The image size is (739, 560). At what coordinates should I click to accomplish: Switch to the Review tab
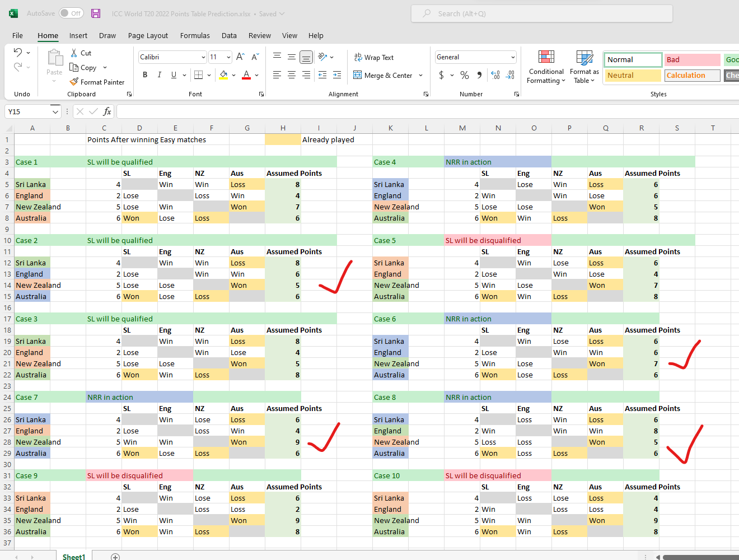tap(260, 35)
